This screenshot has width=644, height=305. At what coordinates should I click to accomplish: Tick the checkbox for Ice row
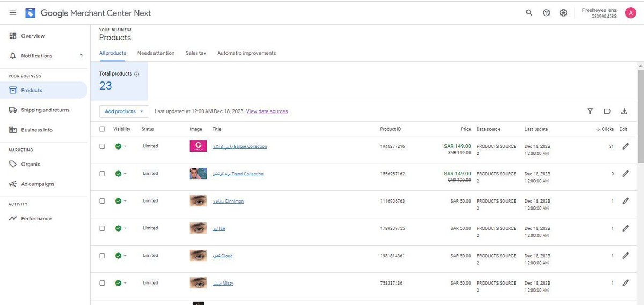[102, 228]
